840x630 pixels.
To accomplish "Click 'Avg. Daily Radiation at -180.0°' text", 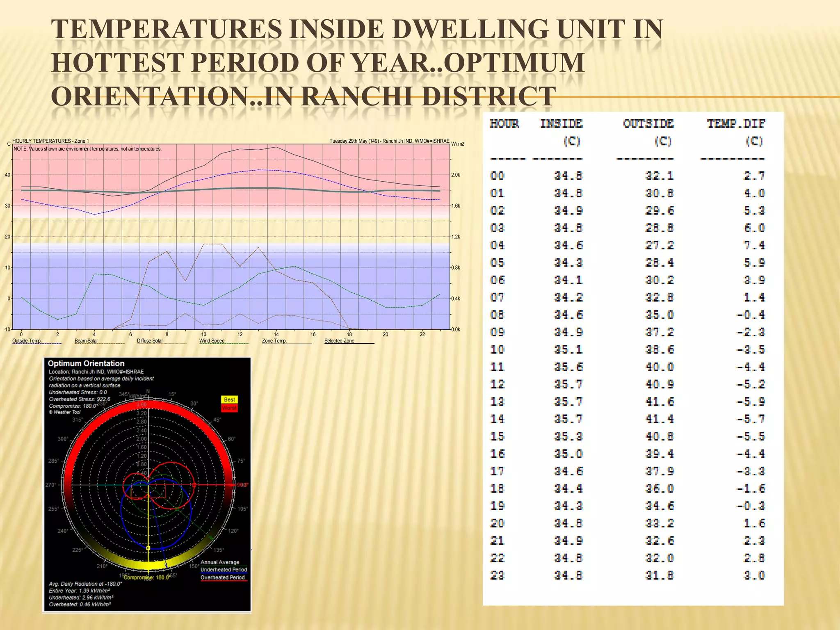I will click(85, 584).
